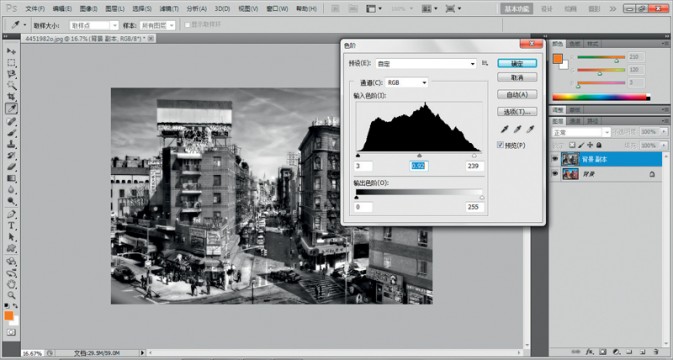
Task: Confirm the Levels dialog with OK button
Action: click(517, 64)
